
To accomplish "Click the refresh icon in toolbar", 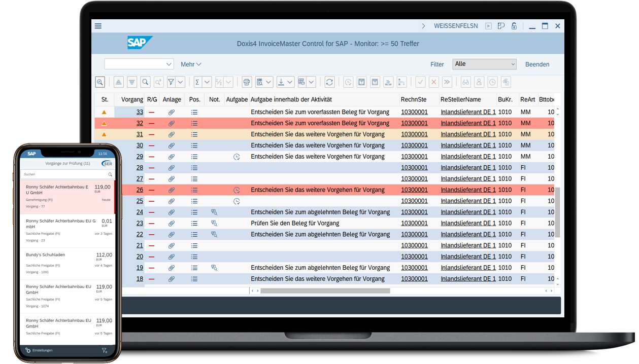I will pos(329,82).
